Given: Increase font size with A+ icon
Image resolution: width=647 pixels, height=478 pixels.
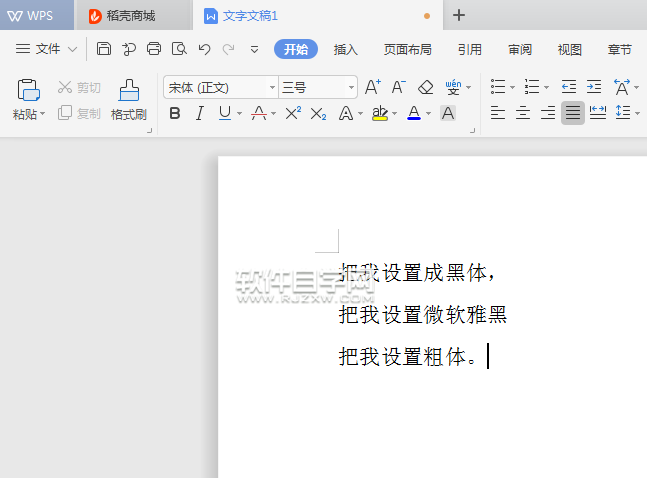Looking at the screenshot, I should (373, 87).
